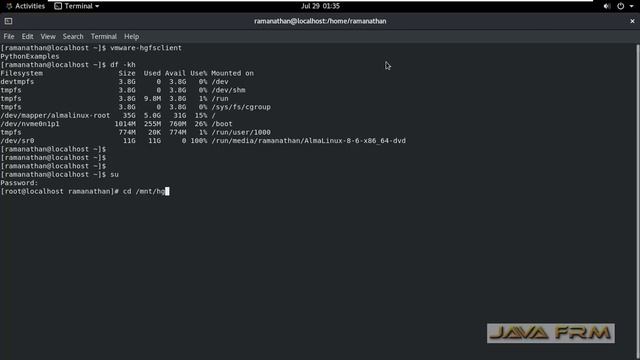Viewport: 640px width, 360px height.
Task: Open the Help menu
Action: [131, 36]
